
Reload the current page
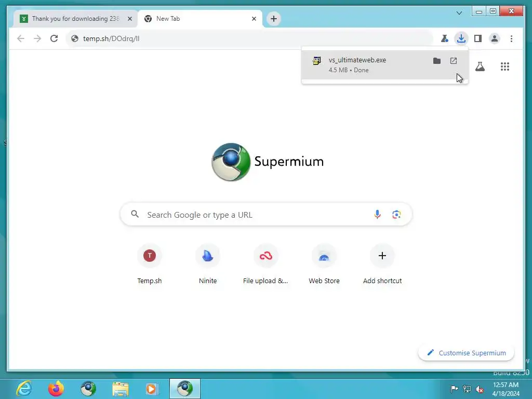point(54,38)
